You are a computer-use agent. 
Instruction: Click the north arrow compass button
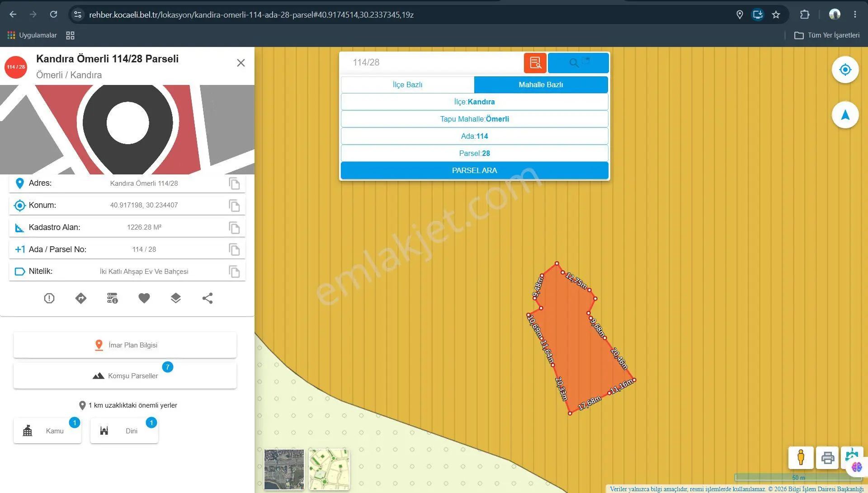point(845,115)
